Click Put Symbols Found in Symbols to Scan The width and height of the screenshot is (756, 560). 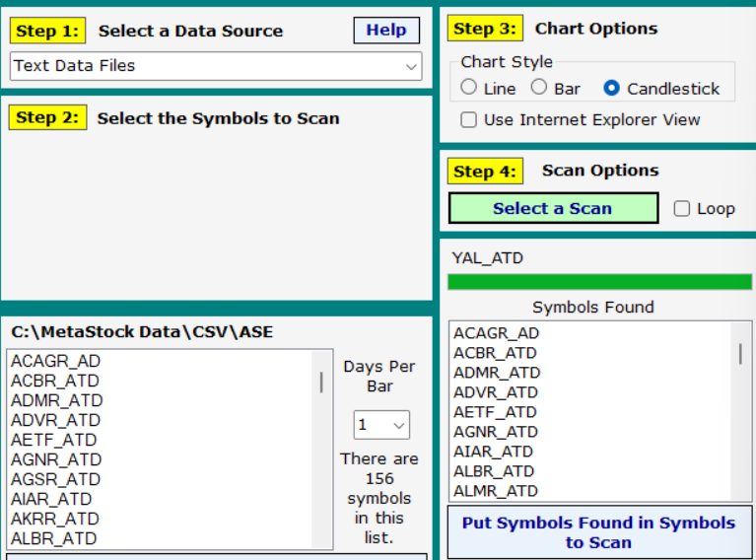[598, 532]
